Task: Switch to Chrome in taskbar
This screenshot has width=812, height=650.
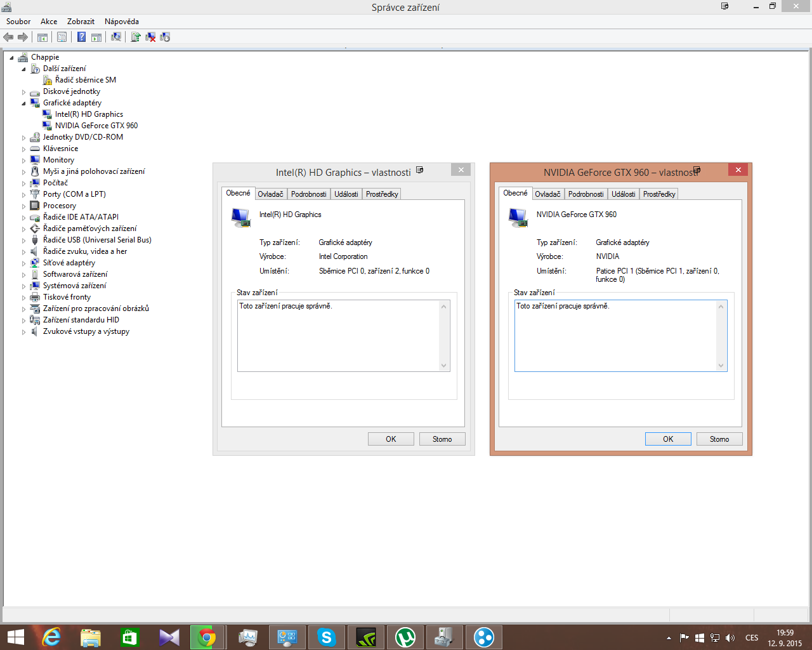Action: [207, 637]
